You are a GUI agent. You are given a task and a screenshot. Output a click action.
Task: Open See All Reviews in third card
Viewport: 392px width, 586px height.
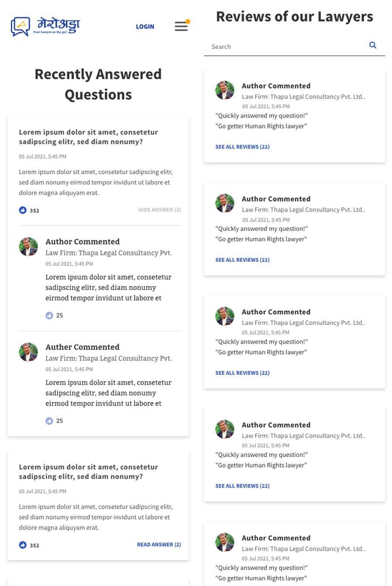coord(242,373)
